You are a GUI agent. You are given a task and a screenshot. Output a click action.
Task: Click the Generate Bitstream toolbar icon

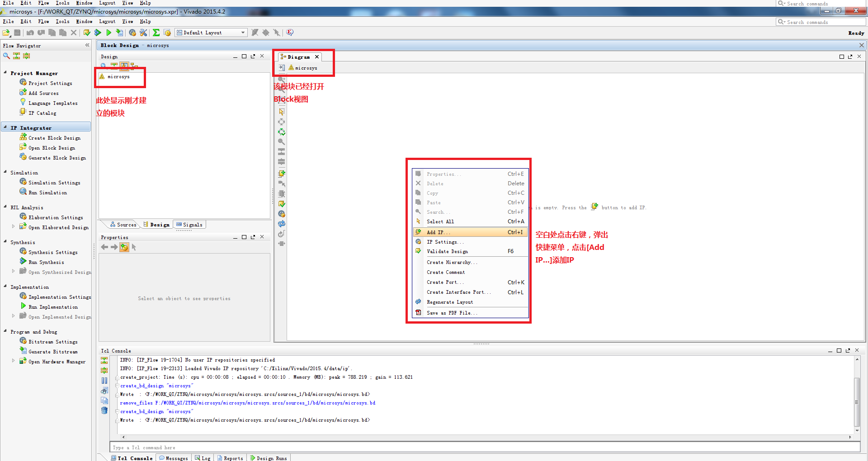point(119,33)
